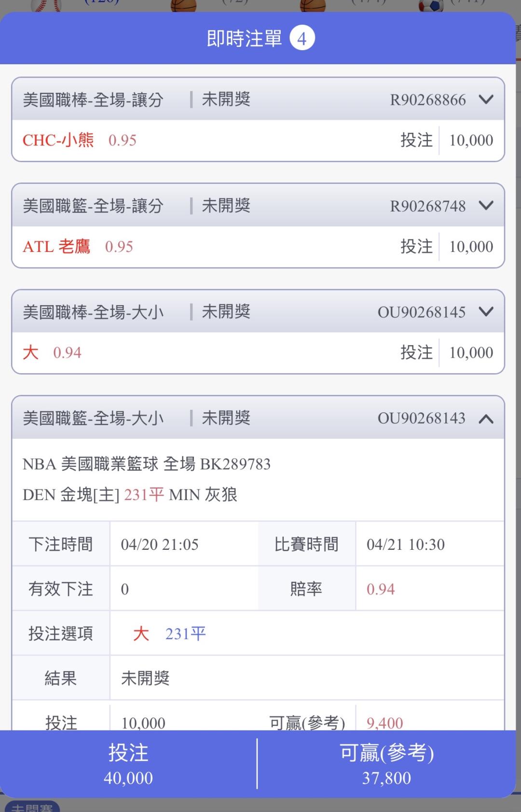The width and height of the screenshot is (521, 812).
Task: Click the 美國職籃-全場-讓分 bet header
Action: (x=93, y=206)
